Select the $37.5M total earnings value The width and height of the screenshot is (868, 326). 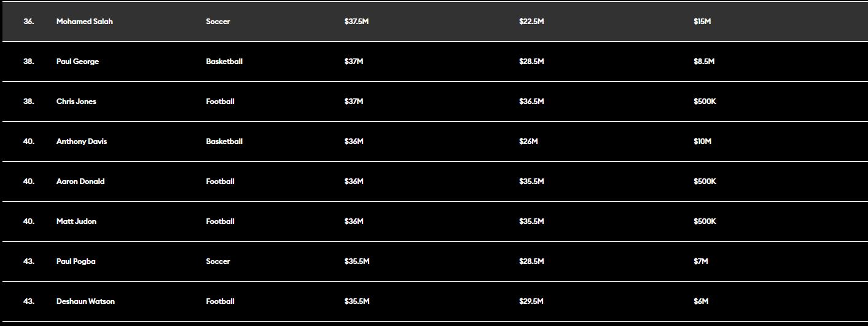click(356, 22)
